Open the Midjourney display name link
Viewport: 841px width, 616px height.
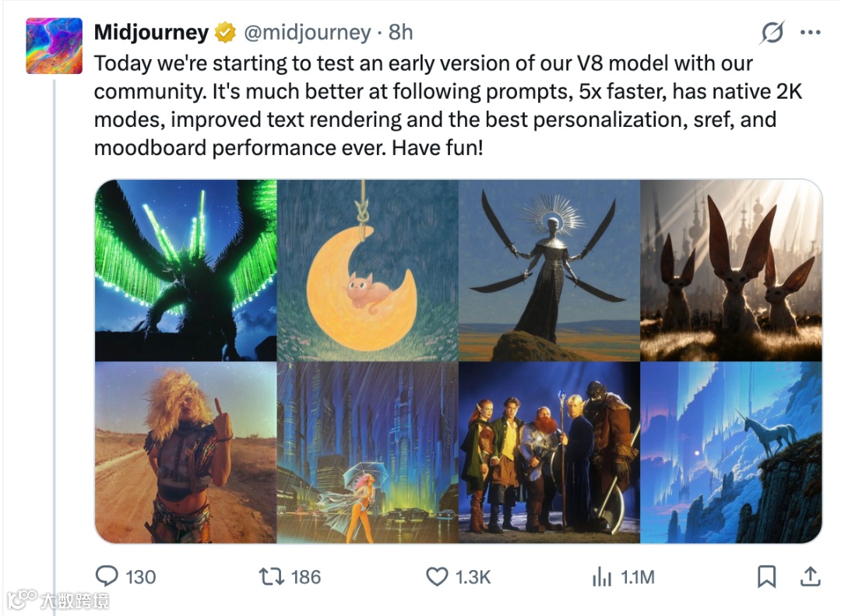[151, 32]
